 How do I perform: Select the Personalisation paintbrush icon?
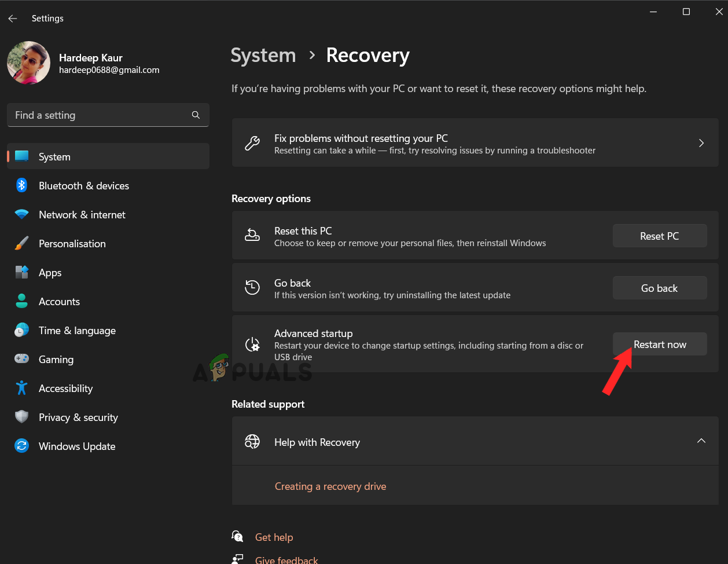(x=22, y=243)
